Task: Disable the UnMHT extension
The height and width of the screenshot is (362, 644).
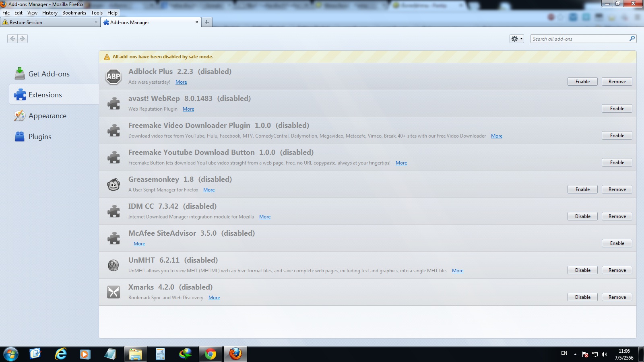Action: click(x=582, y=270)
